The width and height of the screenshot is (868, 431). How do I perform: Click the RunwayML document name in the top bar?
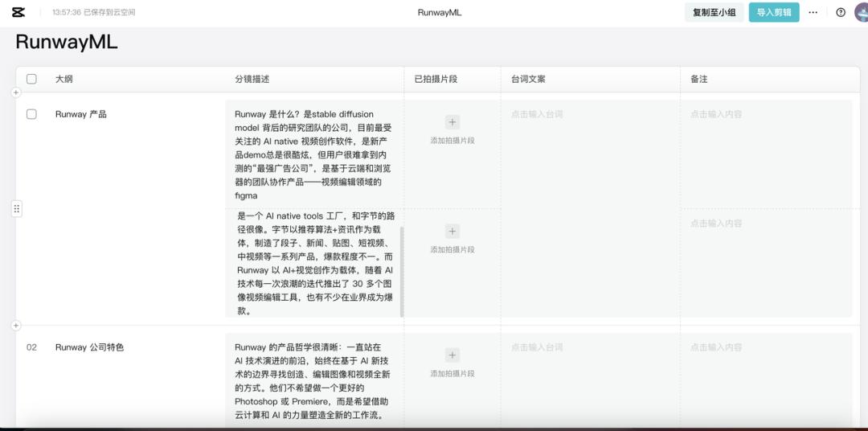pos(440,12)
